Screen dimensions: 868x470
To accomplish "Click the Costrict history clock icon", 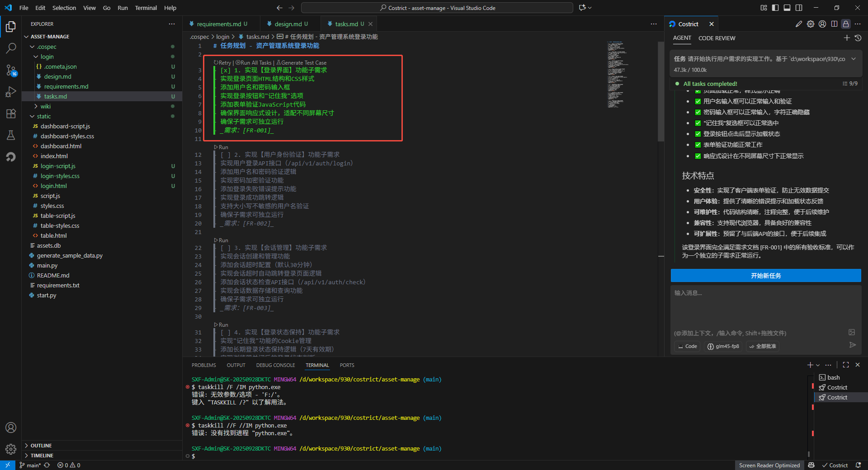I will point(858,38).
